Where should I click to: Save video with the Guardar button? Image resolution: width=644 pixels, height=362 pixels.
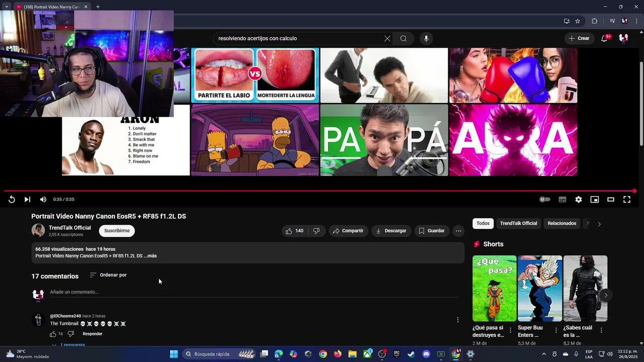432,231
